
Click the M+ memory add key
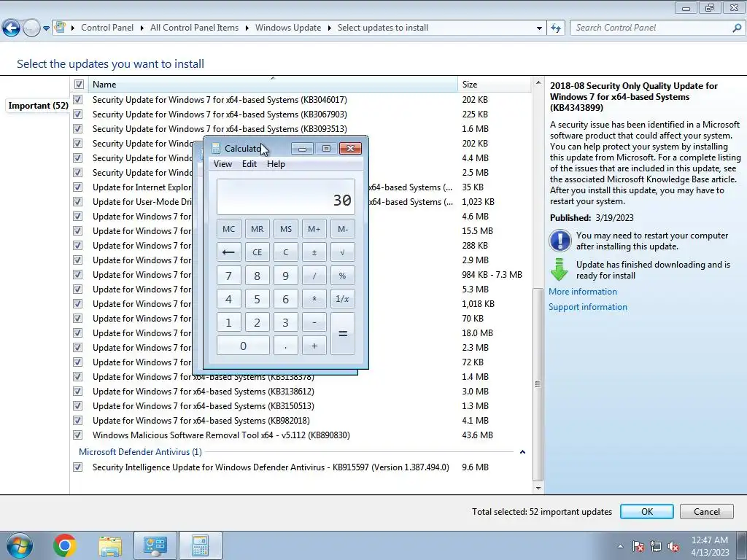(x=314, y=229)
